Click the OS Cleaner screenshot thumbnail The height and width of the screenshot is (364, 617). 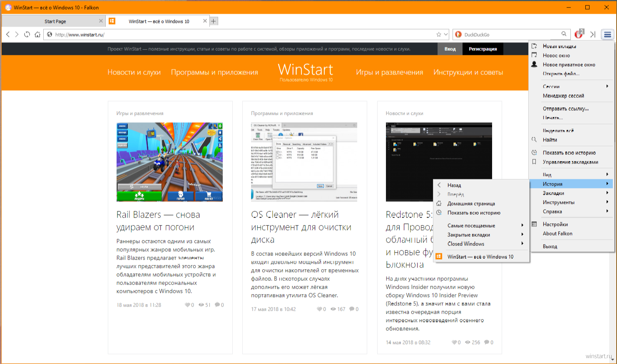tap(304, 162)
